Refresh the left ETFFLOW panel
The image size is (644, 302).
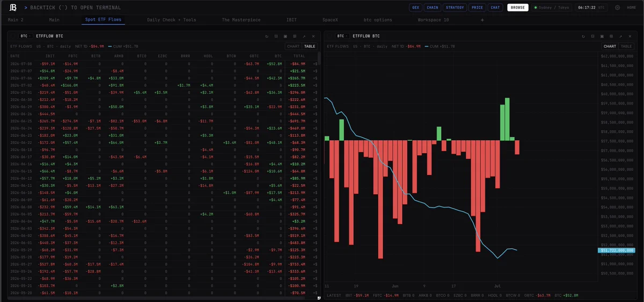click(267, 36)
